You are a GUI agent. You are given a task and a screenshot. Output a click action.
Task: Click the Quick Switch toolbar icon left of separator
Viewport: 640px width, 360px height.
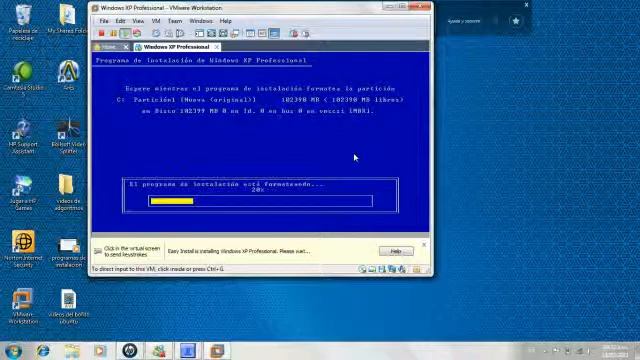(x=235, y=33)
